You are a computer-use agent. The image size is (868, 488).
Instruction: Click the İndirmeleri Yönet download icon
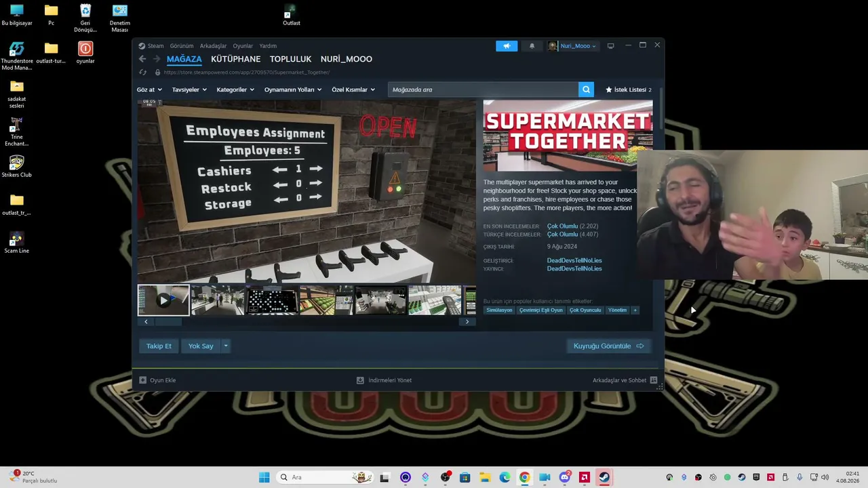360,380
